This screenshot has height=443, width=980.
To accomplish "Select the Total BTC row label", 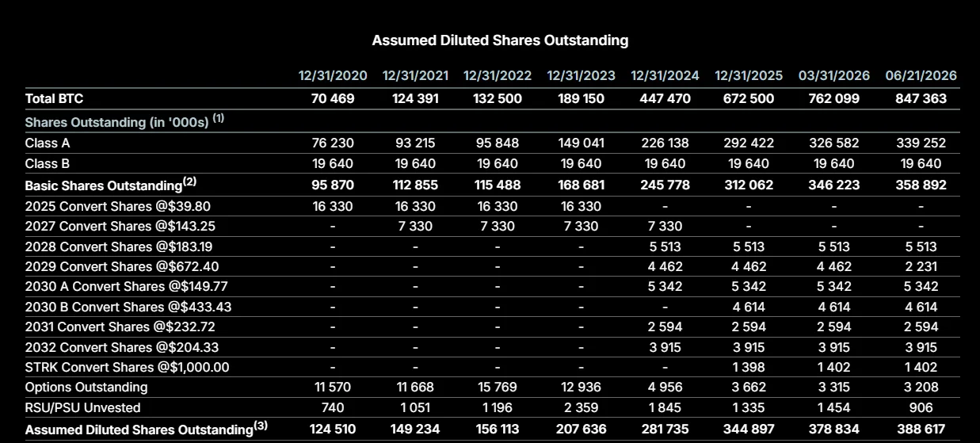I will click(54, 99).
